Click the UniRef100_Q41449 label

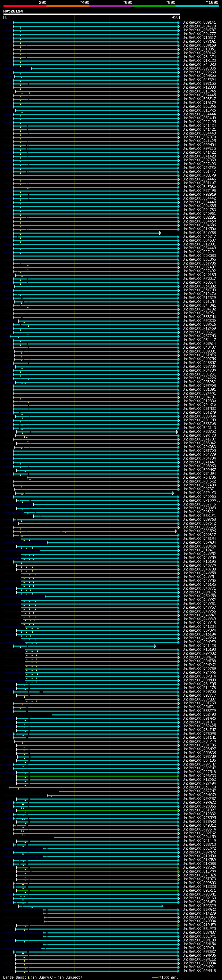point(199,841)
